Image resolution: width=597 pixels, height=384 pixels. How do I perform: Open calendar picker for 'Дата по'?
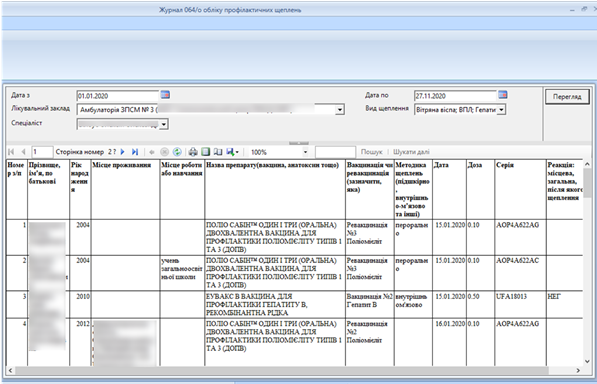503,94
